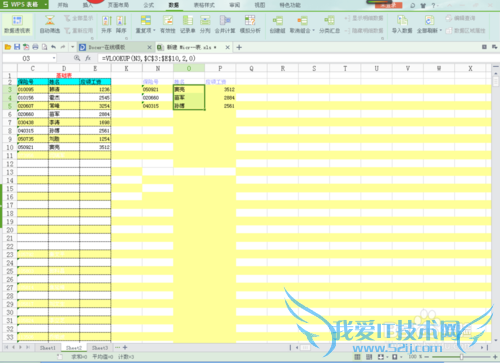
Task: Click the vertical scrollbar
Action: pos(496,82)
